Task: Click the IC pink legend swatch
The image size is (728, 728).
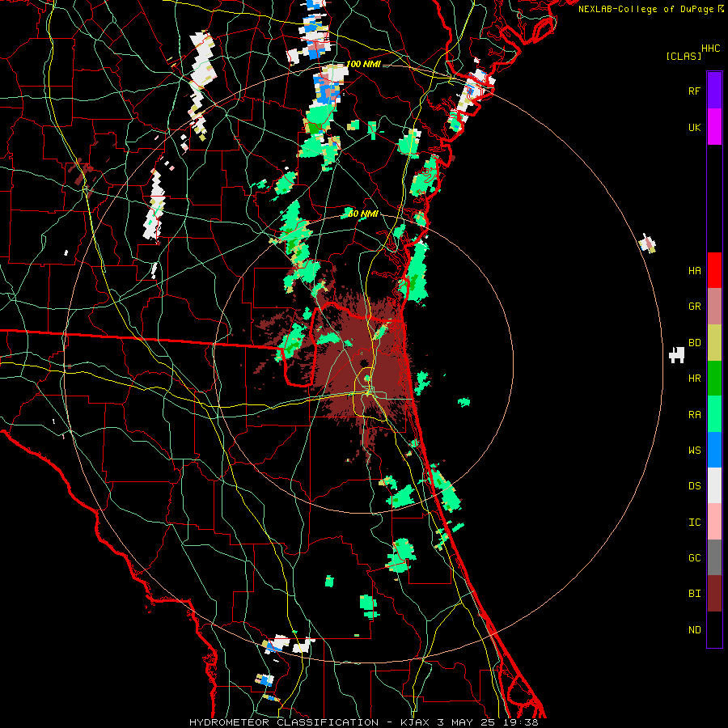Action: [714, 522]
